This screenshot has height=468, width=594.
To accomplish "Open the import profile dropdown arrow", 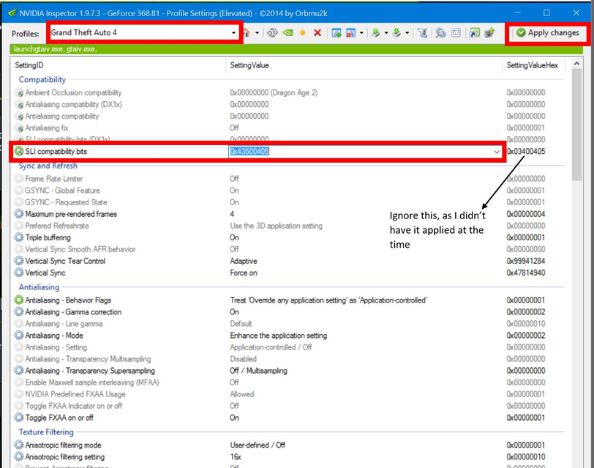I will (x=407, y=33).
